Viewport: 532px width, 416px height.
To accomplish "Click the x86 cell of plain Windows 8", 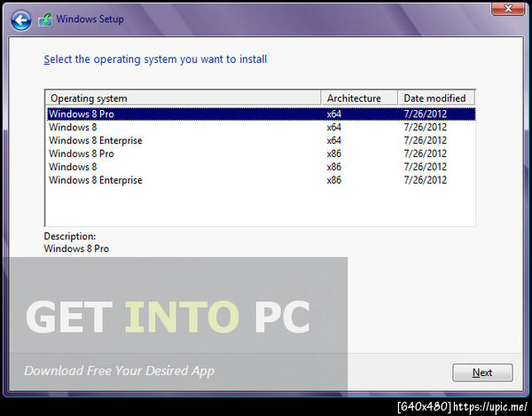I will click(334, 167).
